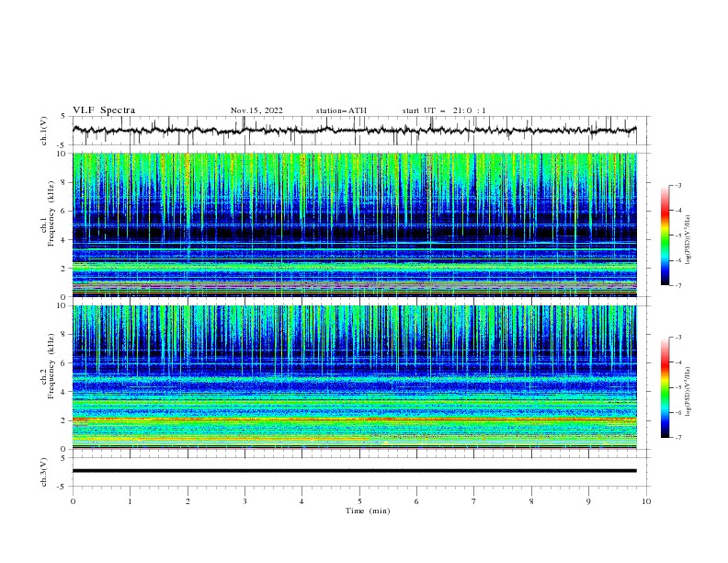Viewport: 728px width, 563px height.
Task: Click the "8" tick on ch.1 frequency axis
Action: coord(64,182)
